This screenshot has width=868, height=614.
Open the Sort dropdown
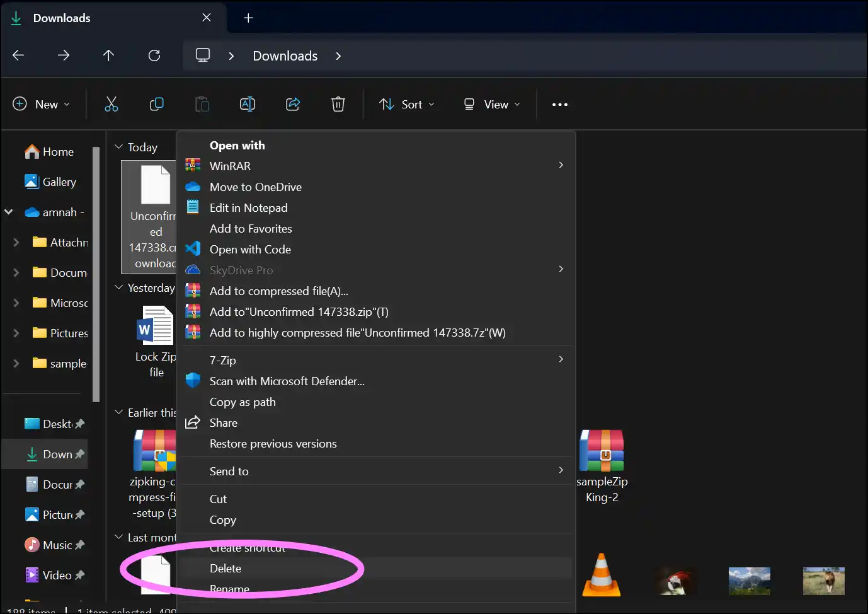tap(407, 105)
